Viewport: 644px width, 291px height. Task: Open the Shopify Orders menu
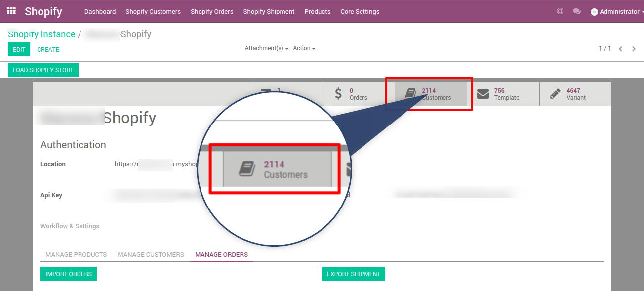click(x=212, y=11)
